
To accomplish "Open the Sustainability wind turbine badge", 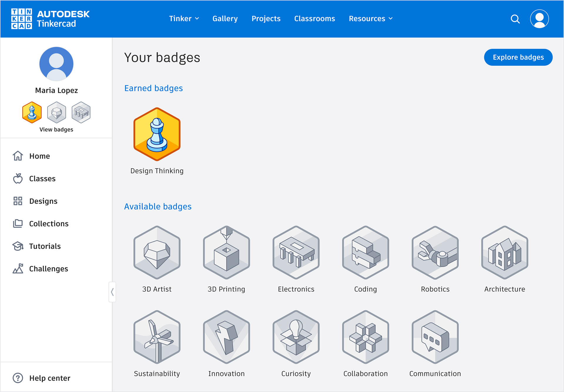I will (x=157, y=337).
